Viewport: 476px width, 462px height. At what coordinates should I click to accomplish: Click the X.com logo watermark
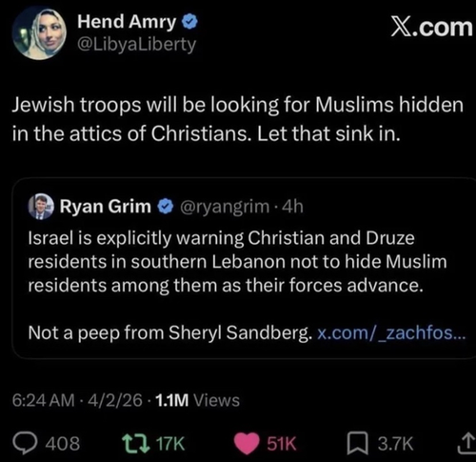[431, 28]
